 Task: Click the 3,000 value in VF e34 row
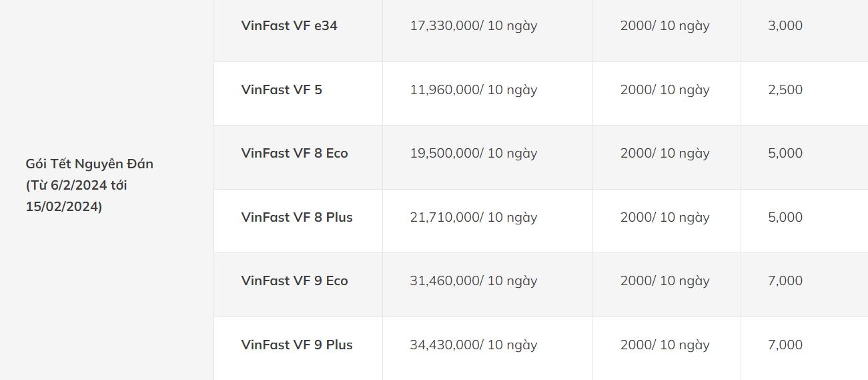pos(785,25)
